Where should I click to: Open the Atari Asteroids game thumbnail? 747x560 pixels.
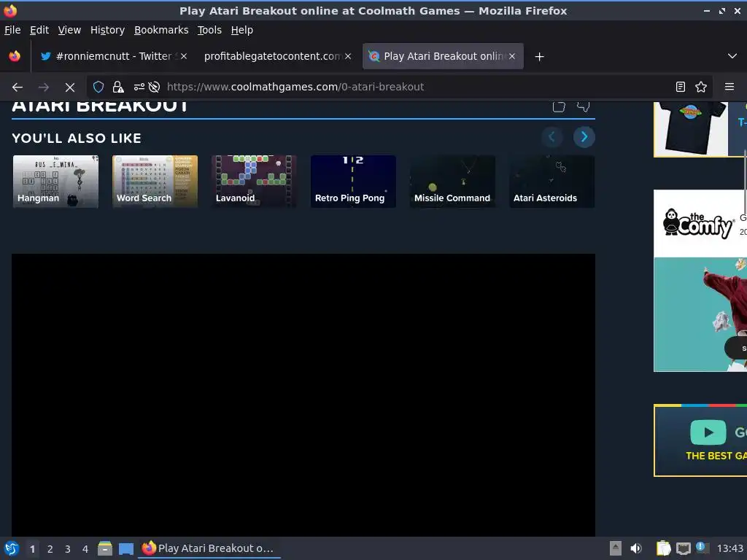pos(551,182)
